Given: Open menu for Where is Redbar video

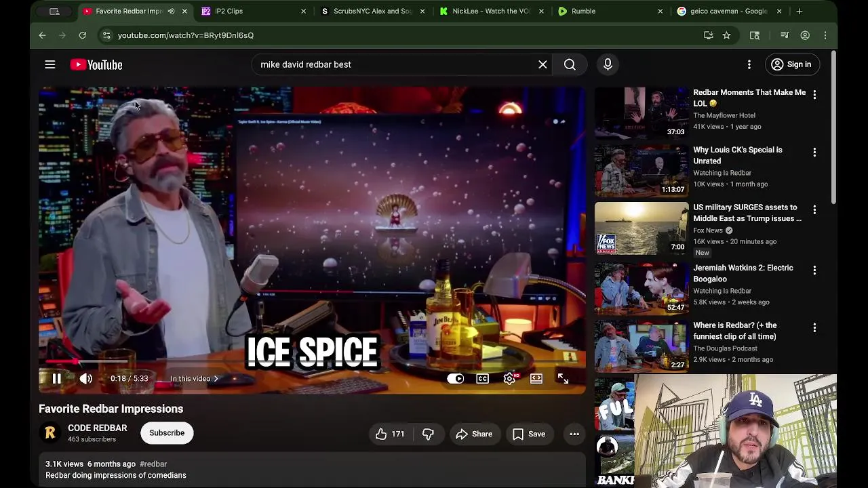Looking at the screenshot, I should [x=814, y=328].
